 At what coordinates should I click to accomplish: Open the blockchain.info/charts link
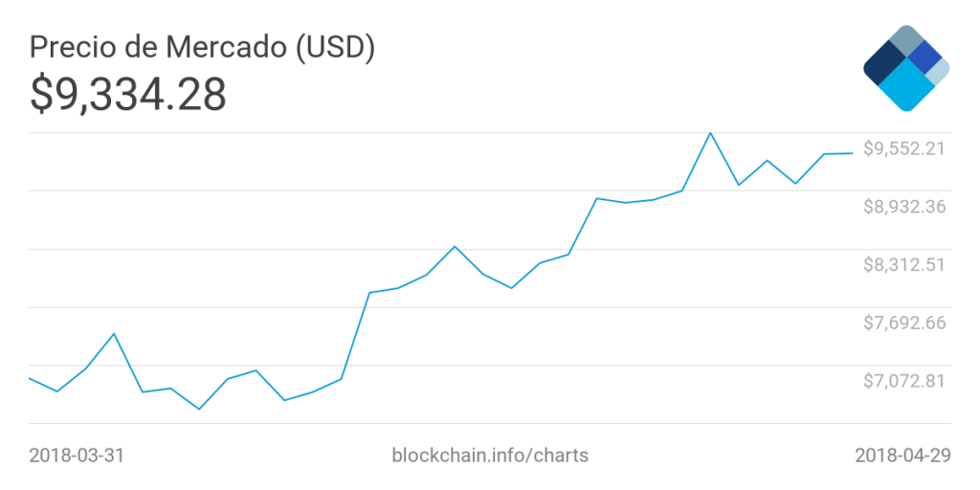tap(490, 455)
